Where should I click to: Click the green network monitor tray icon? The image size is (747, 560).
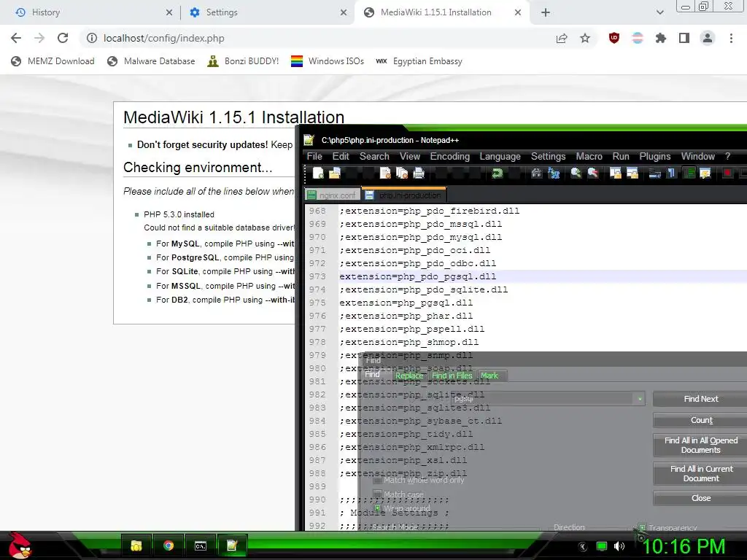coord(602,546)
